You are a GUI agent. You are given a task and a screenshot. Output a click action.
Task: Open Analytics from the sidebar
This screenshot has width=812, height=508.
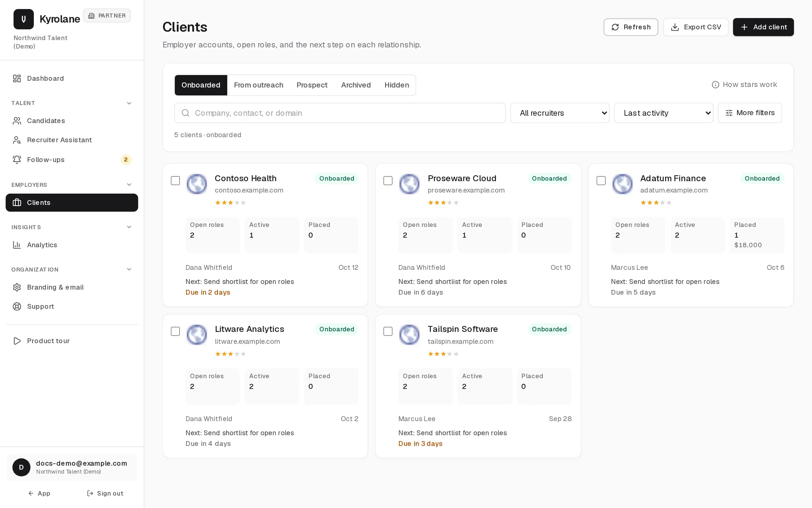(x=72, y=245)
